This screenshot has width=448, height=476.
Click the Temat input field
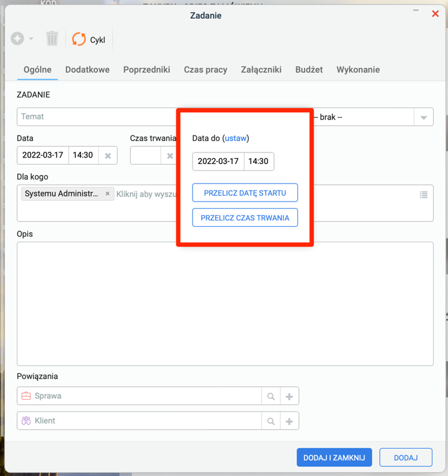pyautogui.click(x=97, y=116)
